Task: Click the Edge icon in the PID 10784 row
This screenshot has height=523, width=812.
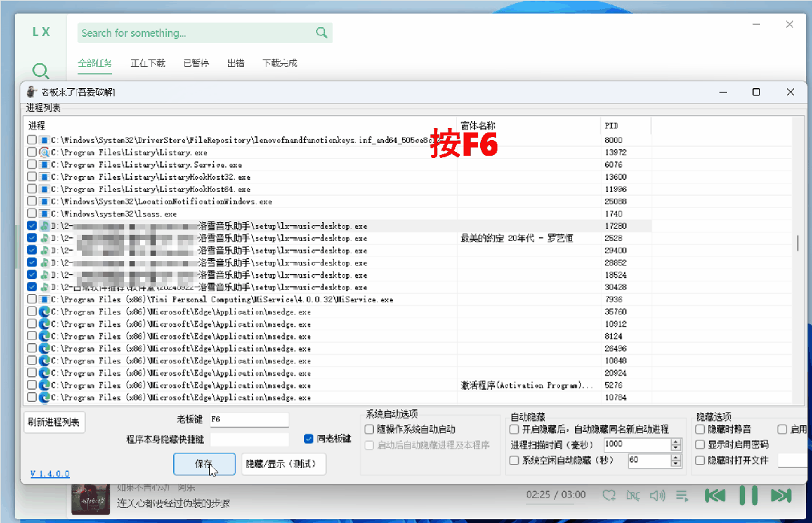Action: (44, 397)
